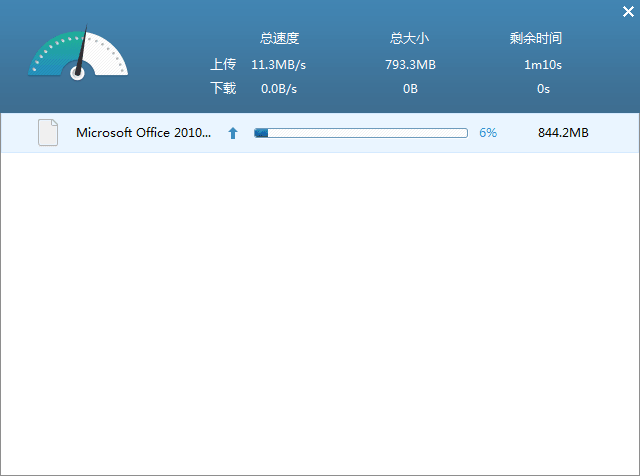Image resolution: width=640 pixels, height=476 pixels.
Task: Click the 793.3MB total upload size
Action: pos(410,64)
